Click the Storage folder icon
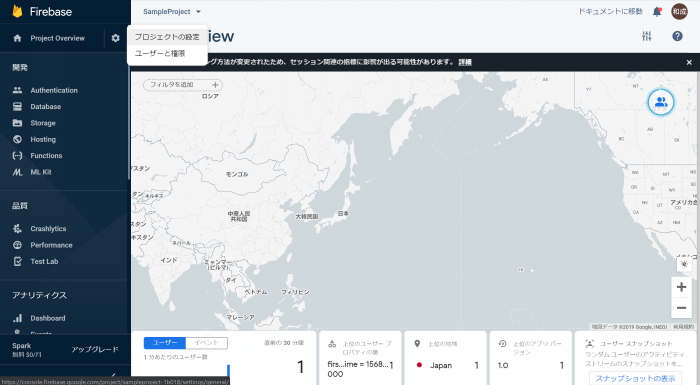Screen dimensions: 700x385 (x=17, y=123)
